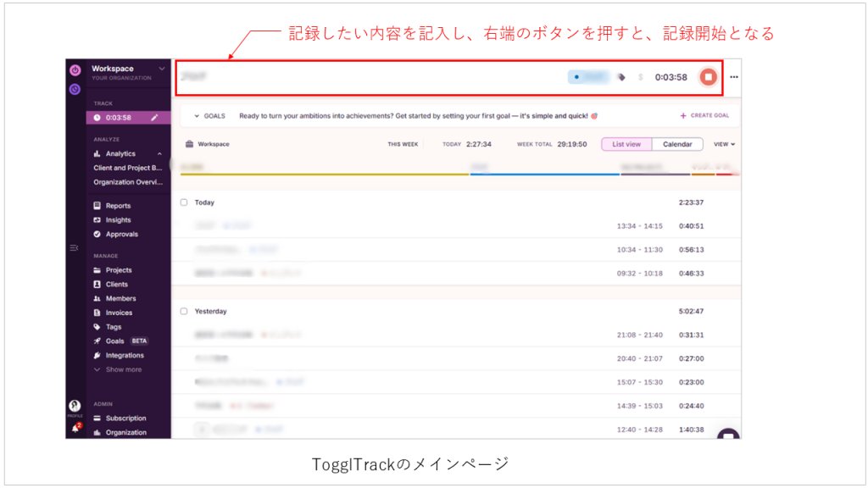This screenshot has width=868, height=488.
Task: Click the Reports icon
Action: point(97,206)
